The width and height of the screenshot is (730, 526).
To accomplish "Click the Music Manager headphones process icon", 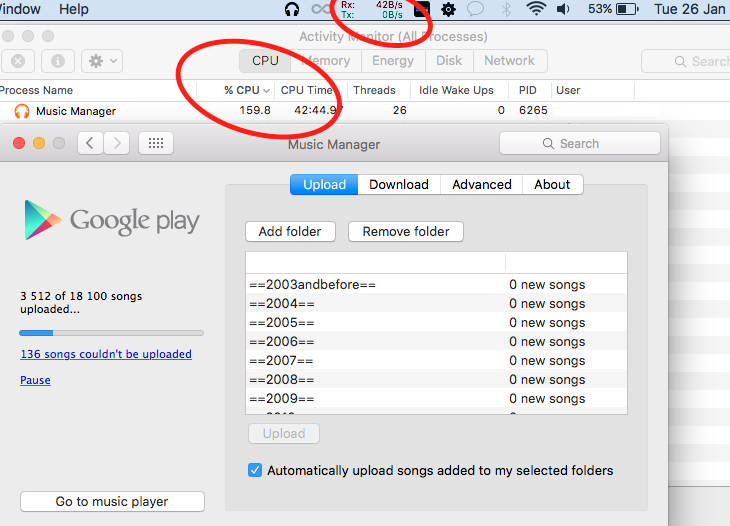I will 21,111.
